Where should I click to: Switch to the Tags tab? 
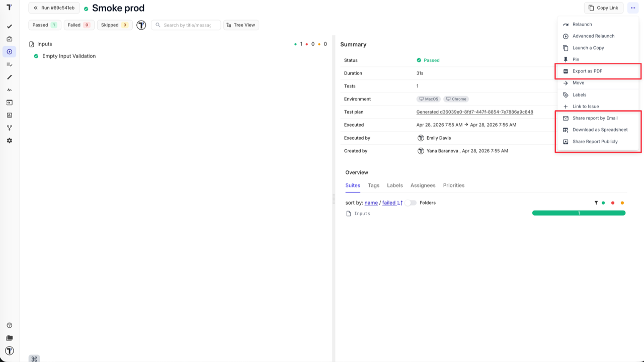pyautogui.click(x=373, y=186)
